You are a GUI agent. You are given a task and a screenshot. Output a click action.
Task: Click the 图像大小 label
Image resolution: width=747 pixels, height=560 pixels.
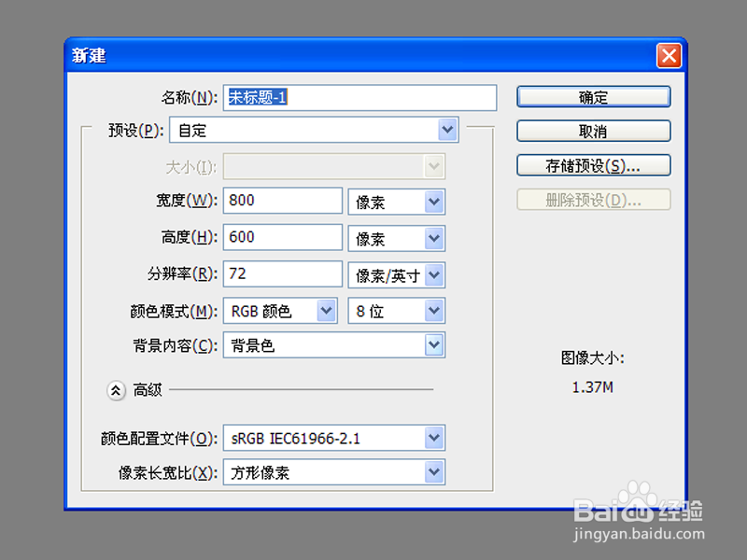593,358
